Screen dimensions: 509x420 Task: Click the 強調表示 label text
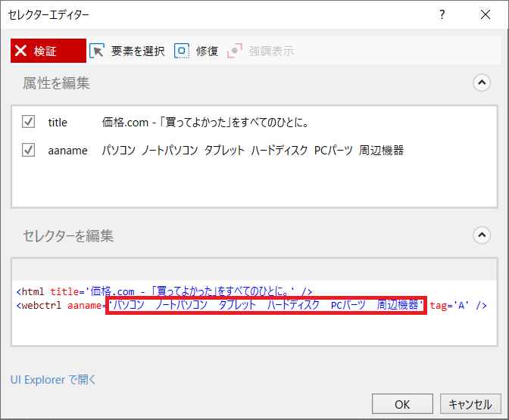click(271, 51)
